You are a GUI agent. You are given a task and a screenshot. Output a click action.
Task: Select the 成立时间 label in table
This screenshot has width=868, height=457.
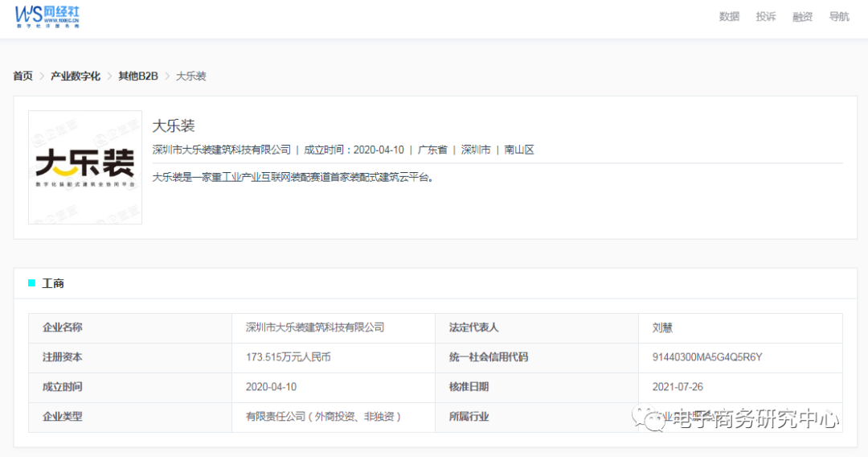coord(62,387)
